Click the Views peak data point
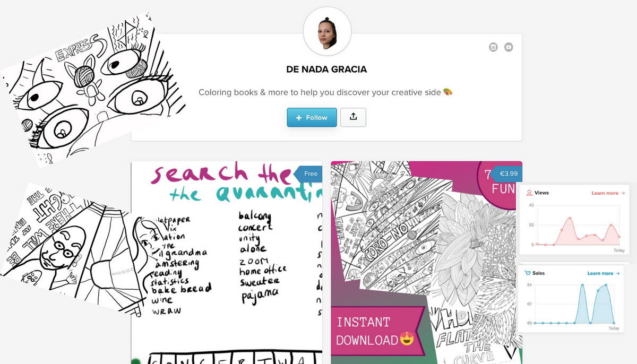 pyautogui.click(x=570, y=218)
